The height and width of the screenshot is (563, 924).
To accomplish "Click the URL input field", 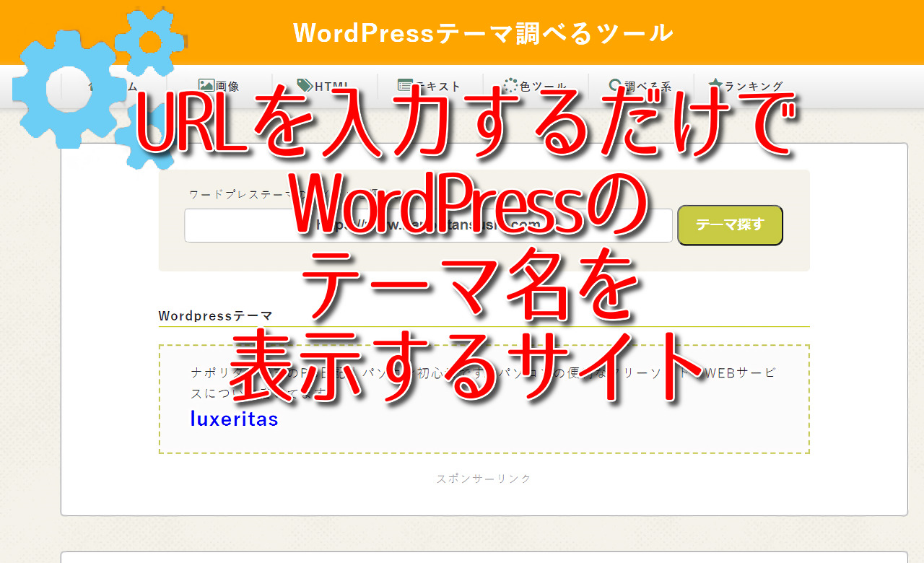I will coord(428,225).
